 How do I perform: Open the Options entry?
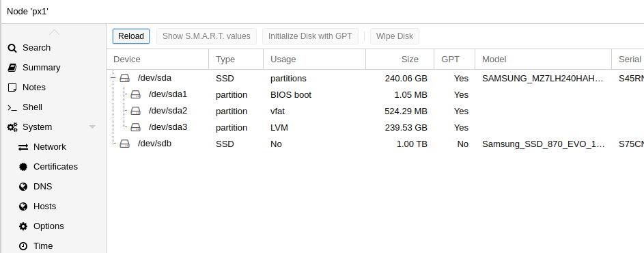point(54,226)
